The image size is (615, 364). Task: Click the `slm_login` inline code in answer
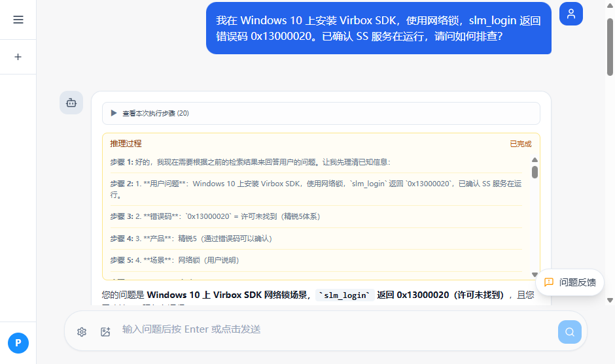344,295
